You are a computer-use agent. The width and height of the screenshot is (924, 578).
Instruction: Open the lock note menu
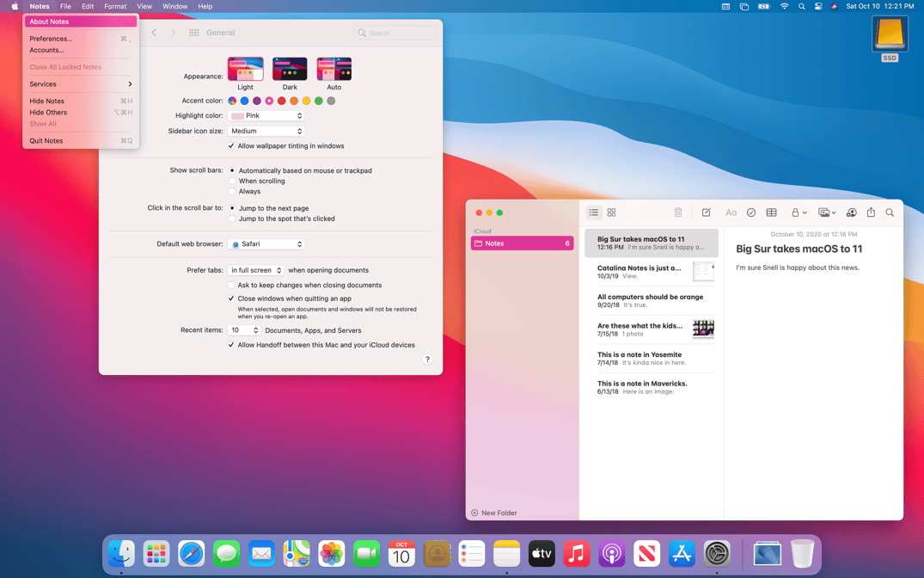click(x=799, y=212)
